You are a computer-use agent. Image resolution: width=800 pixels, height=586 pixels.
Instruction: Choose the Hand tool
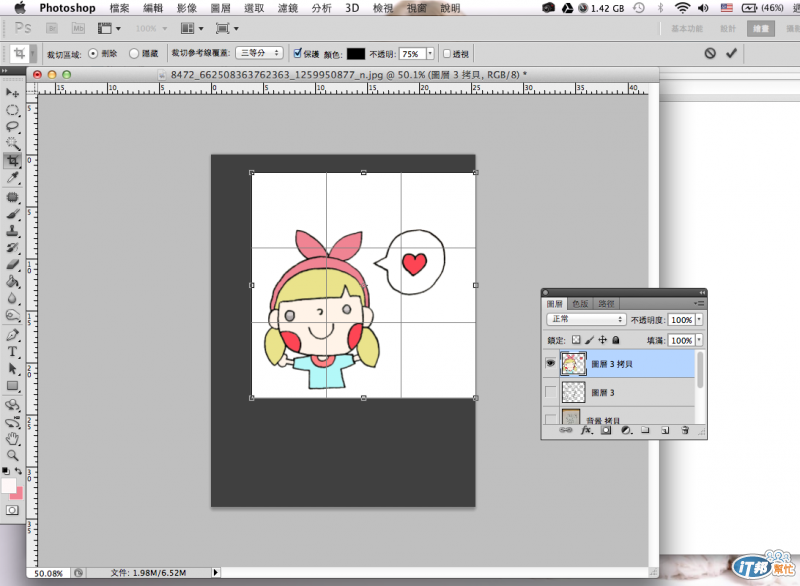(13, 438)
